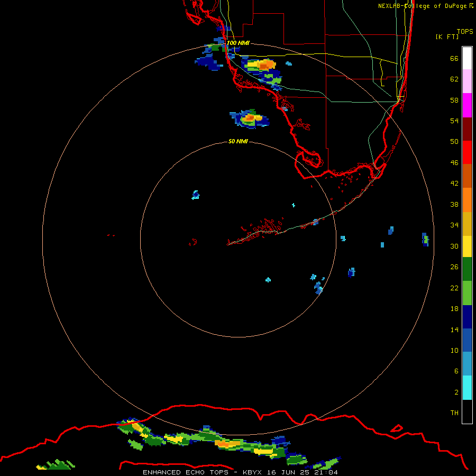This screenshot has width=476, height=476.
Task: Click the legend value "50"
Action: (x=454, y=142)
